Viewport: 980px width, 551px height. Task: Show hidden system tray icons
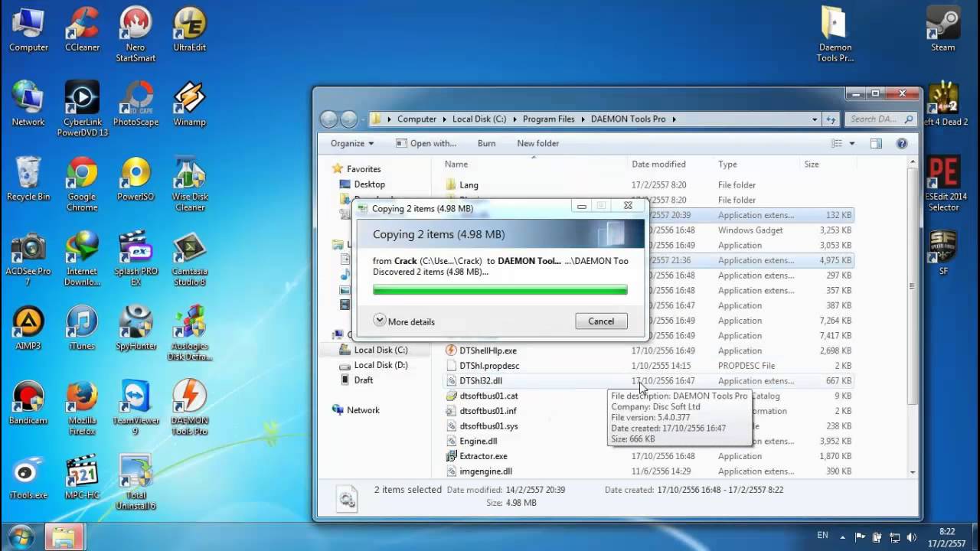coord(843,537)
